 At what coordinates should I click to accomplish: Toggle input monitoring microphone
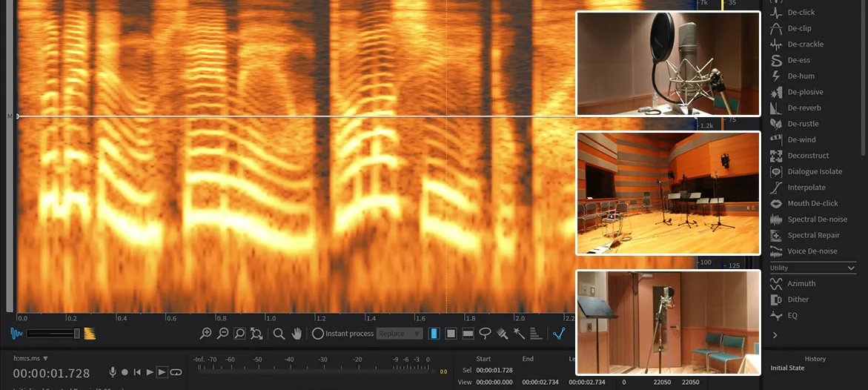[x=113, y=372]
